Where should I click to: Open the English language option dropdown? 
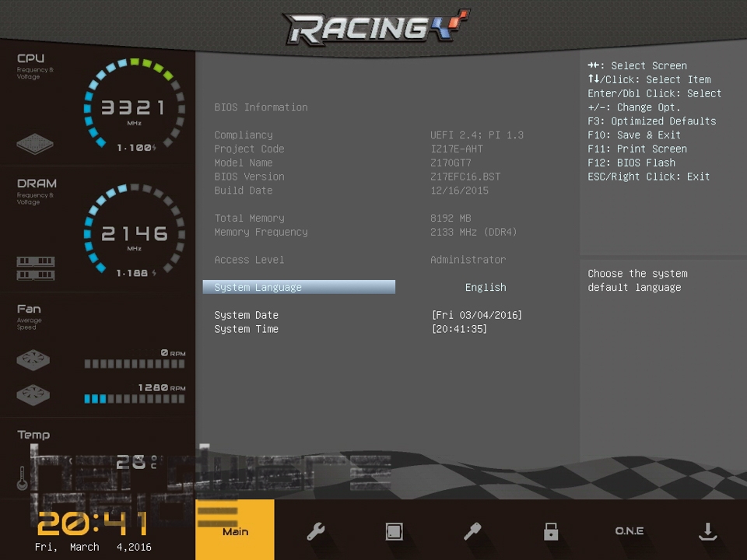click(486, 288)
